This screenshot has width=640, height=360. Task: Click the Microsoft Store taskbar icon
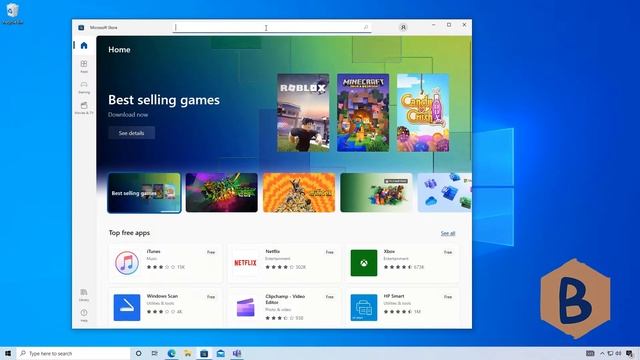204,353
